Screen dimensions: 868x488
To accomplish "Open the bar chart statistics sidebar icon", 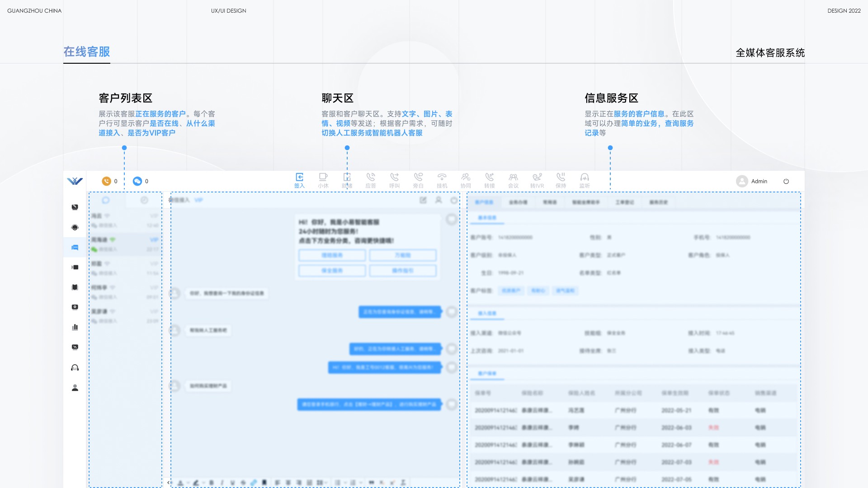I will (x=75, y=327).
